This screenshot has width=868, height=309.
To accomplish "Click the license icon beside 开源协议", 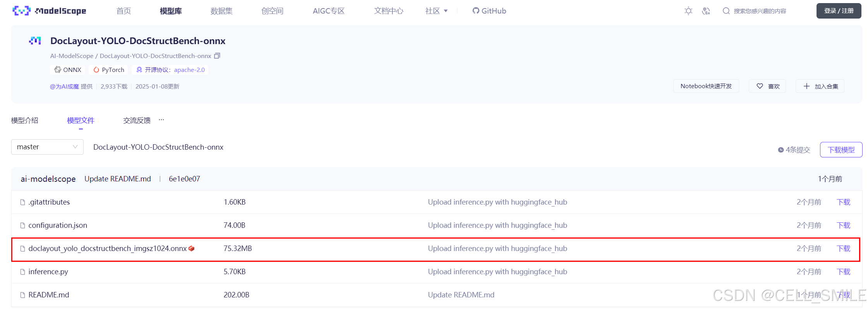I will coord(139,70).
